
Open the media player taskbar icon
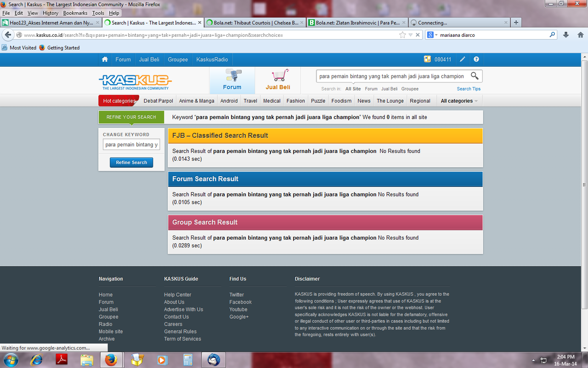162,360
